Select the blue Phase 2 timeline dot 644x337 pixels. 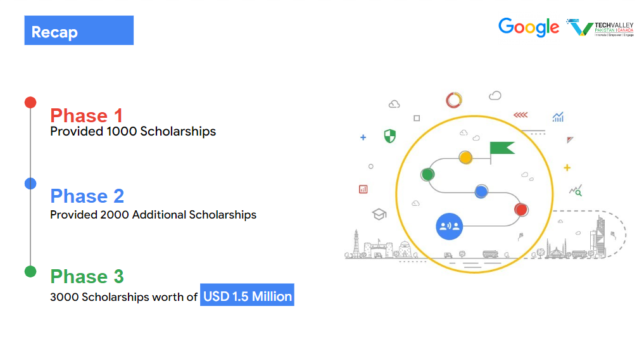(30, 184)
